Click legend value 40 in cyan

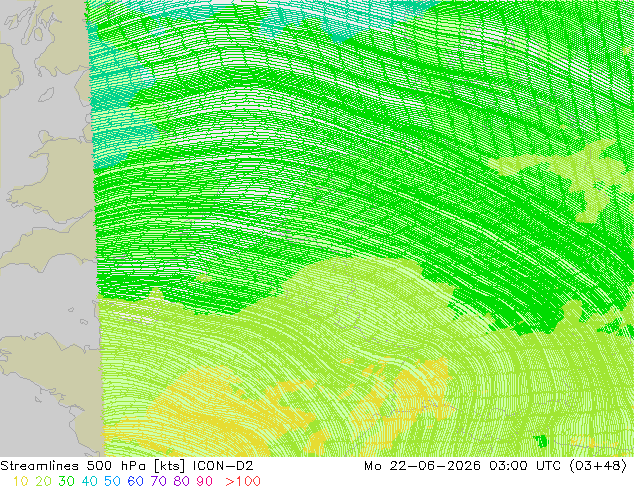pos(89,481)
